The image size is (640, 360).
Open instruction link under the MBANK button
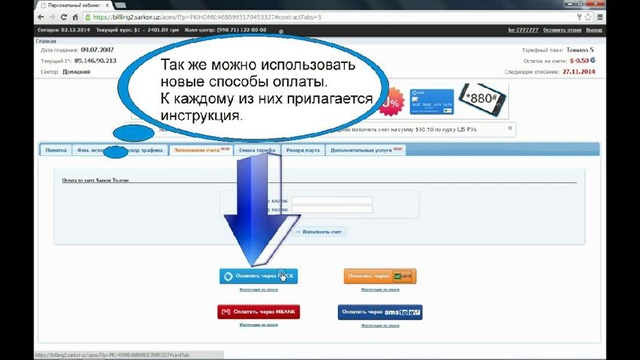(258, 325)
